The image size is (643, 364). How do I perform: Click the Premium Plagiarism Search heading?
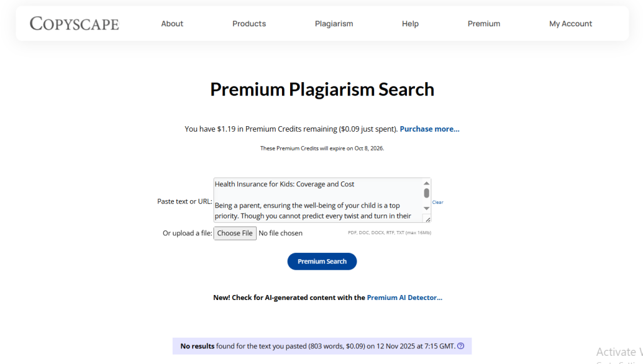322,90
